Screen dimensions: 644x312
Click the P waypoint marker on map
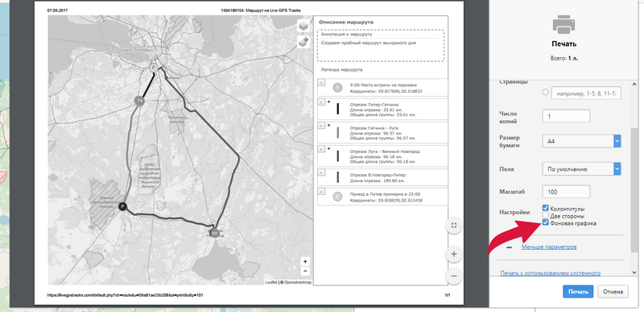[x=122, y=206]
